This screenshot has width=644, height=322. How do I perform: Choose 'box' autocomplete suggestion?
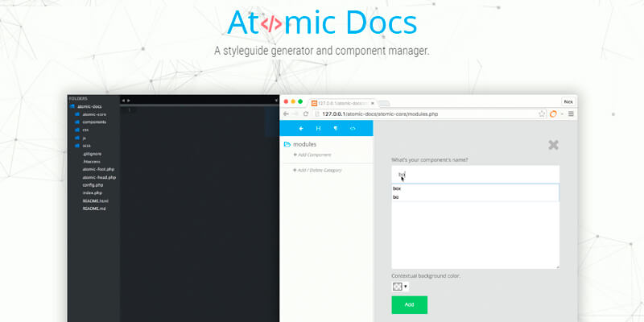point(475,188)
